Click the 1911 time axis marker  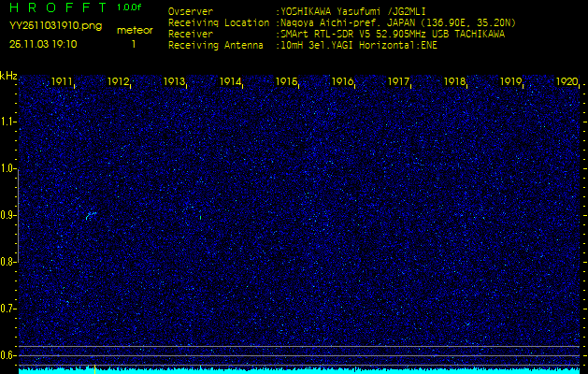point(62,81)
